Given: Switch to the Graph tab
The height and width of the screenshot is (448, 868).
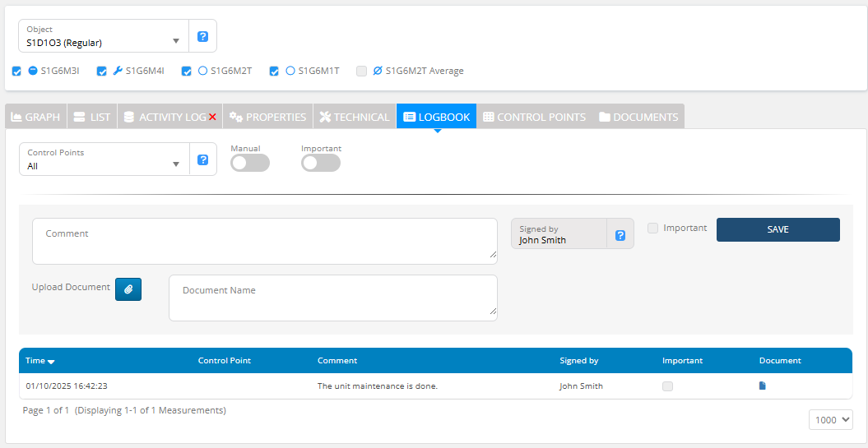Looking at the screenshot, I should point(35,117).
